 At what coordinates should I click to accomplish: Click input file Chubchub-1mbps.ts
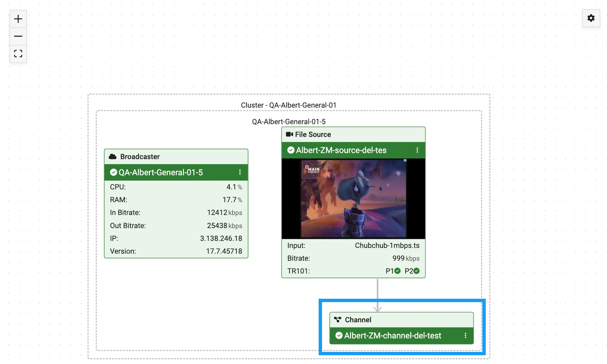tap(387, 245)
